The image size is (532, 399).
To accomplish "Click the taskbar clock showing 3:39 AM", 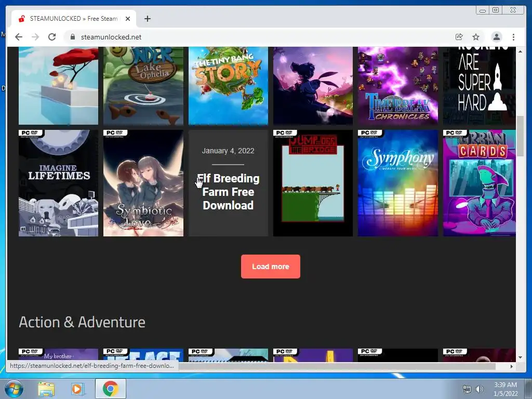I will point(506,389).
